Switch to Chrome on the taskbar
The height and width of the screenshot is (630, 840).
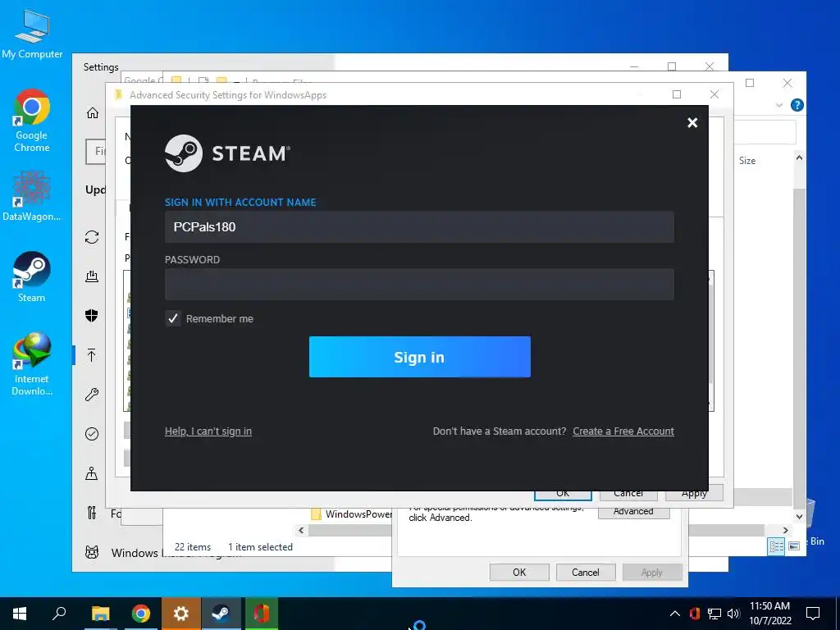point(140,614)
